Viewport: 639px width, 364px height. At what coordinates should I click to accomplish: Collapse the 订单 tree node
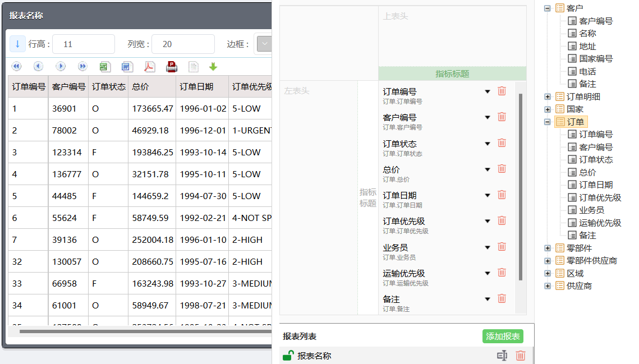click(x=548, y=122)
